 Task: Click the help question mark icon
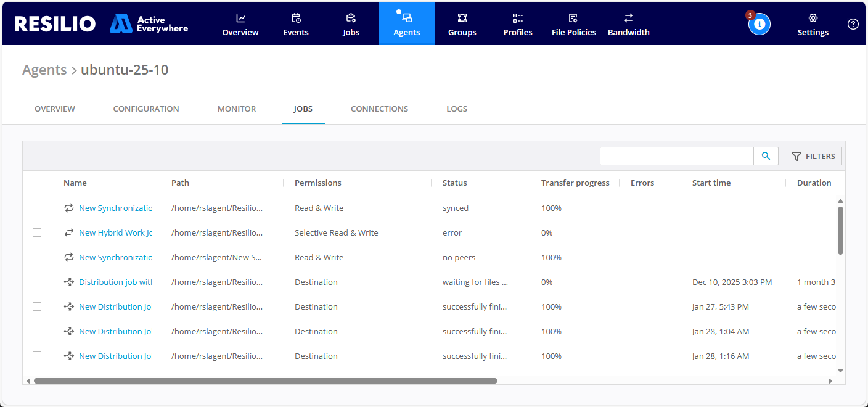(853, 24)
